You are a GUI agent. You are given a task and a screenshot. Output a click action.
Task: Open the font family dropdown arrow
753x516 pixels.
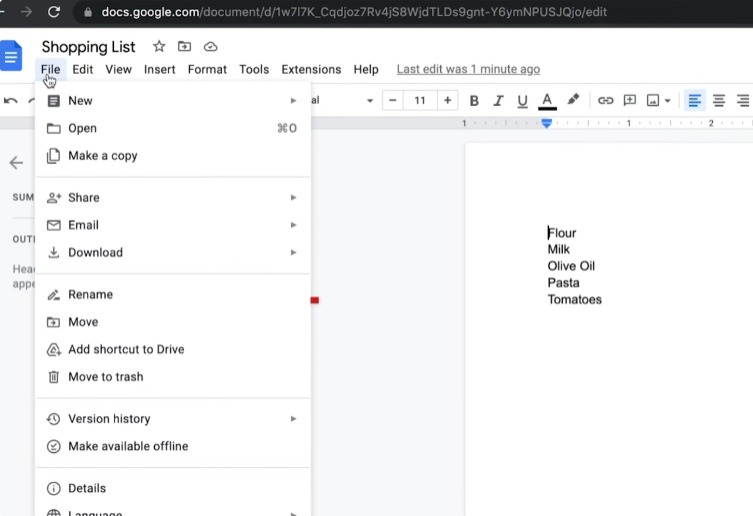370,101
